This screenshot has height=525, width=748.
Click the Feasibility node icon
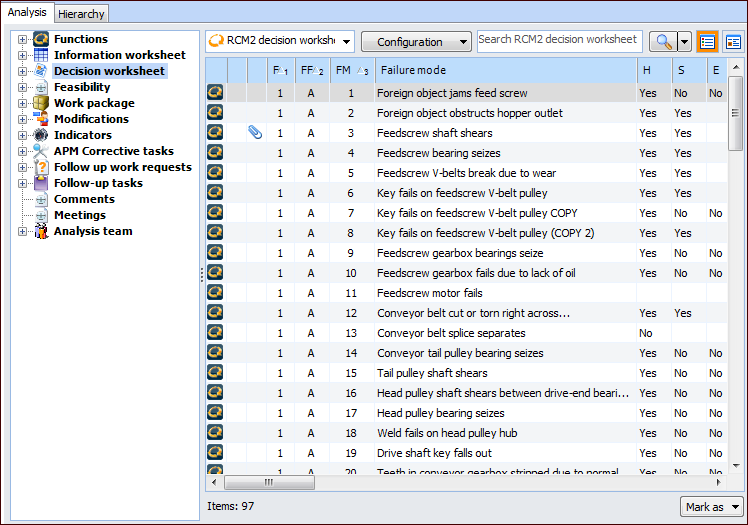point(41,87)
